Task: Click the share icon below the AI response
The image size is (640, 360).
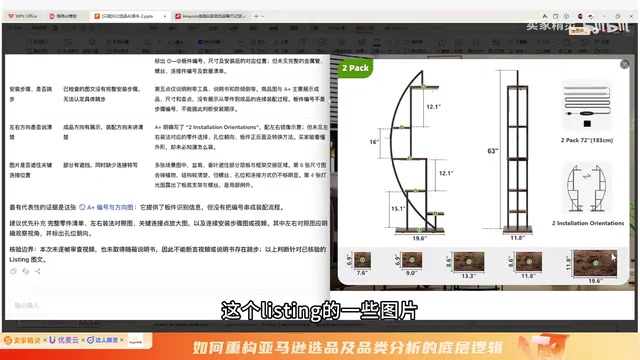Action: tap(38, 271)
